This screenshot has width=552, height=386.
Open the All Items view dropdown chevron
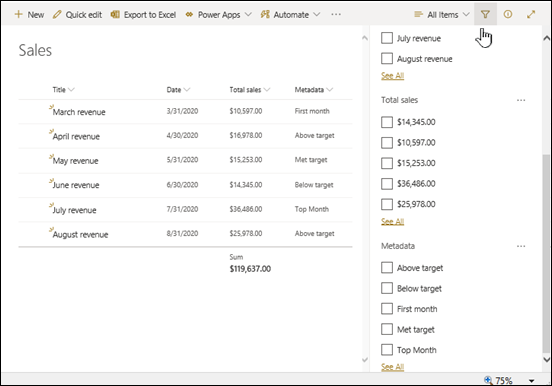pyautogui.click(x=466, y=14)
